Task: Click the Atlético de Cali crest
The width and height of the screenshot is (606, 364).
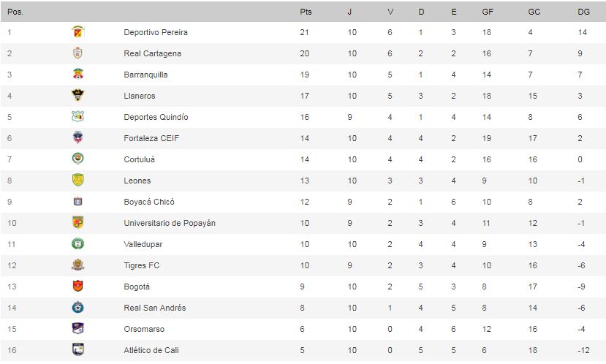Action: click(77, 350)
